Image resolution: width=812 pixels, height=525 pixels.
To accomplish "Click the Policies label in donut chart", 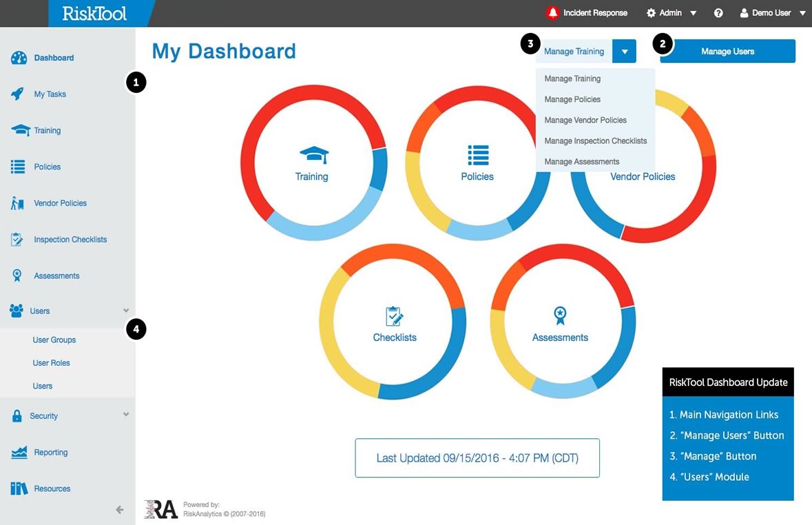I will pos(477,177).
